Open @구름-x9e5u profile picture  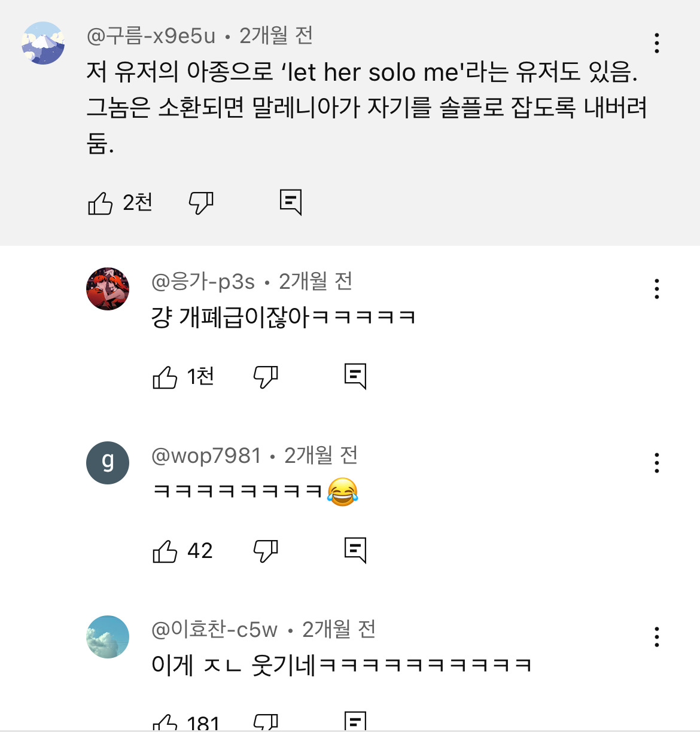click(x=43, y=43)
